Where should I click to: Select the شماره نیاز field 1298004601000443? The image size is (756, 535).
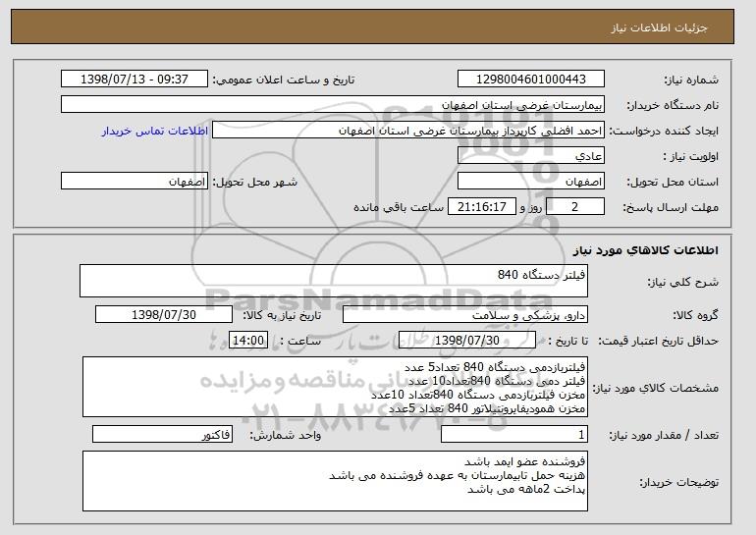[x=531, y=80]
